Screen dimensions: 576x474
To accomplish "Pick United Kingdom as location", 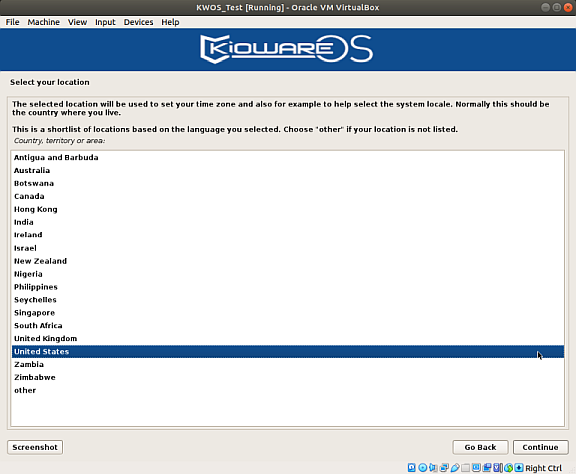I will pos(288,338).
